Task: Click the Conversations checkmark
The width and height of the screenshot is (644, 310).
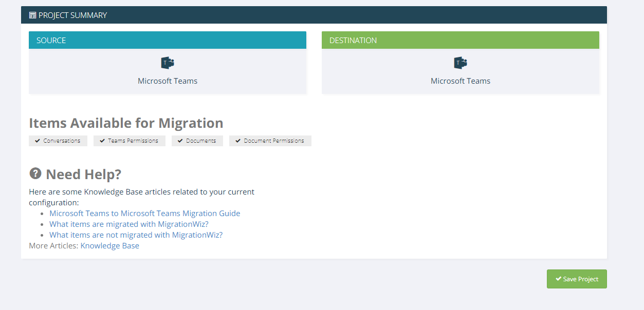Action: [x=38, y=141]
